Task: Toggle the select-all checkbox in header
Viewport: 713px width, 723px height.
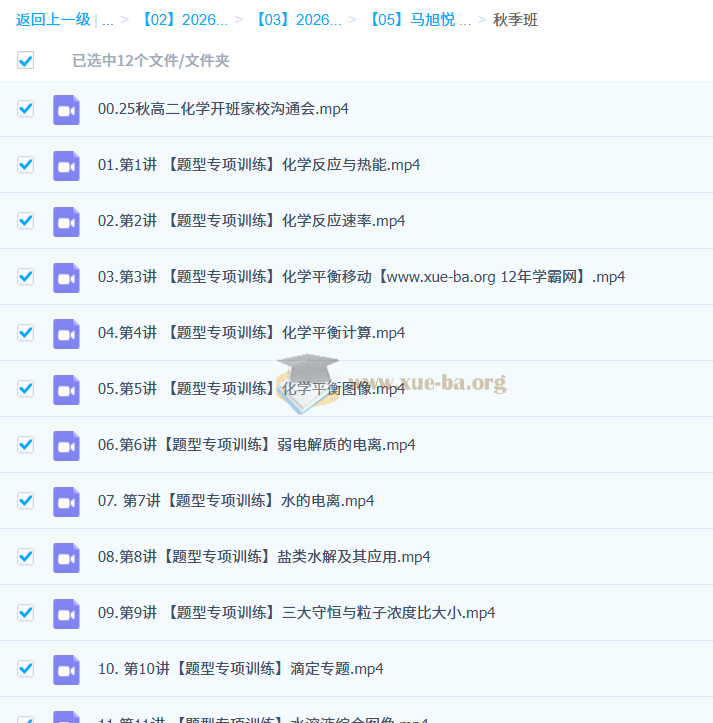Action: (x=26, y=61)
